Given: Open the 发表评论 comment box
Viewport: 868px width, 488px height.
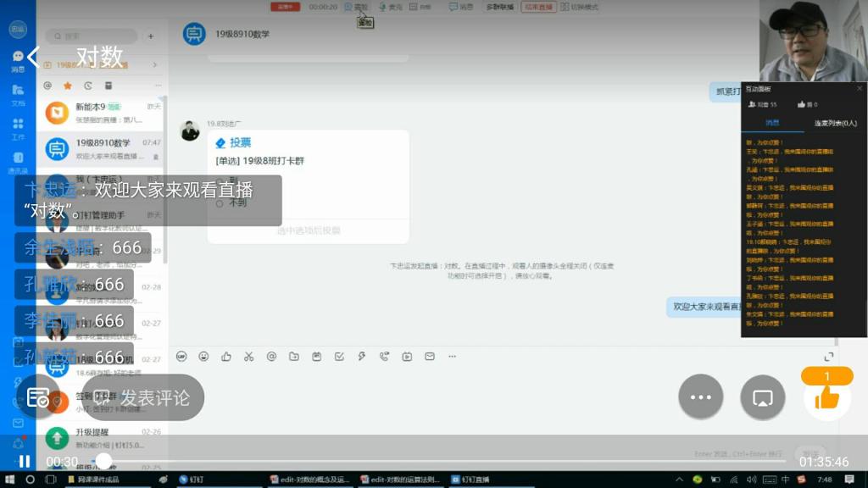Looking at the screenshot, I should (x=142, y=397).
